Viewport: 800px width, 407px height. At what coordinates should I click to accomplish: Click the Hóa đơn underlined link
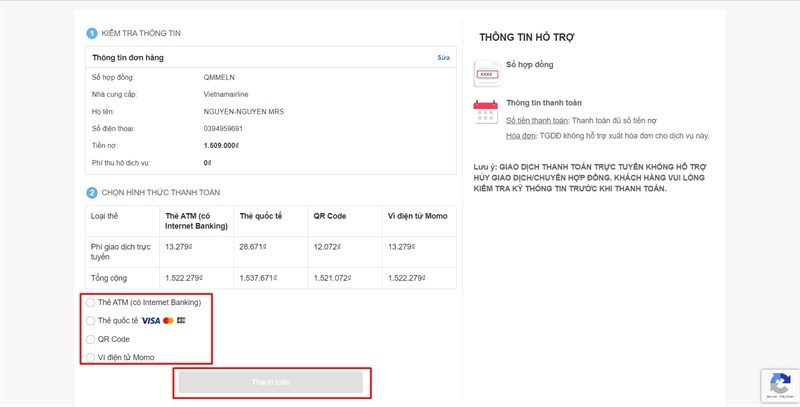[521, 134]
